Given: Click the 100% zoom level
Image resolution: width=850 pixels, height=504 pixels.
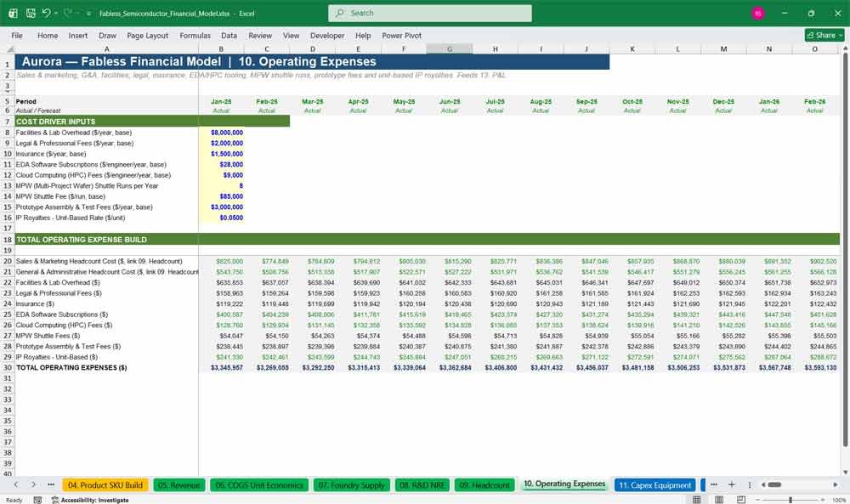Looking at the screenshot, I should pos(839,500).
